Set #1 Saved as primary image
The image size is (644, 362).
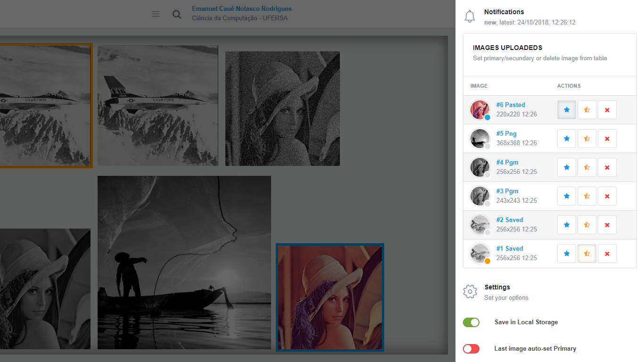click(x=567, y=254)
